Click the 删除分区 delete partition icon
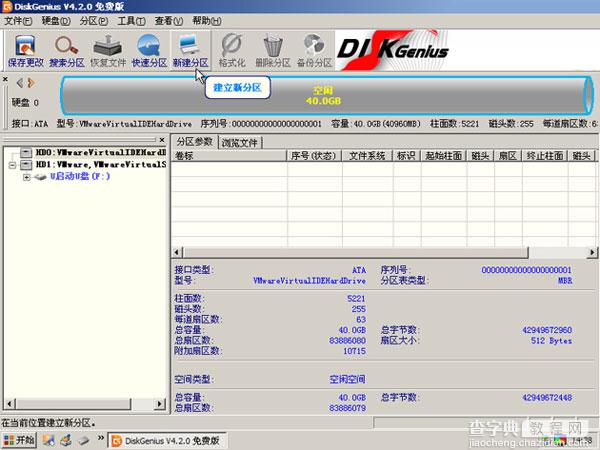This screenshot has width=600, height=450. click(273, 51)
